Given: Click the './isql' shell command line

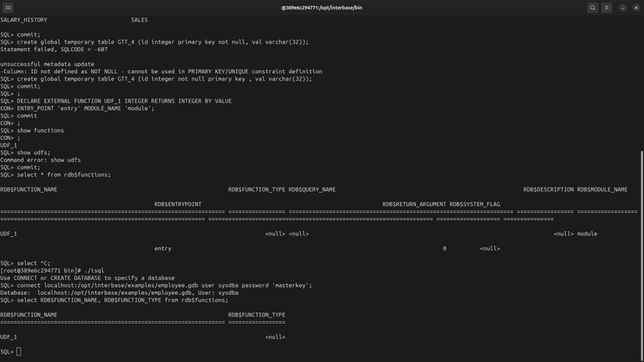Looking at the screenshot, I should [x=52, y=270].
